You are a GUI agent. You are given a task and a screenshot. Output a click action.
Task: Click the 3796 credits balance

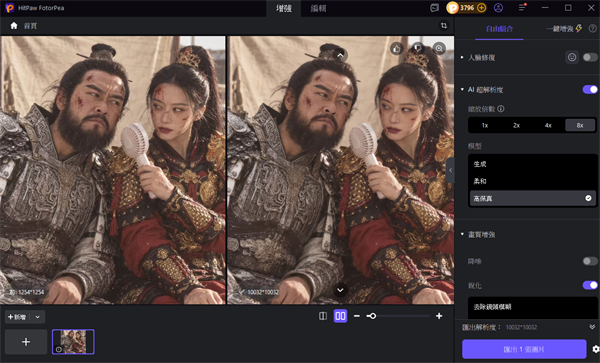pos(467,8)
